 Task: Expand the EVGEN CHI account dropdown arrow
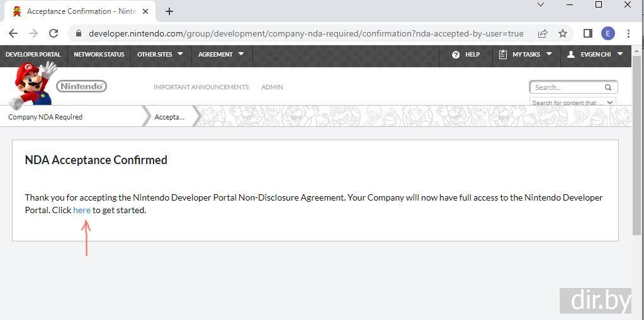point(620,54)
